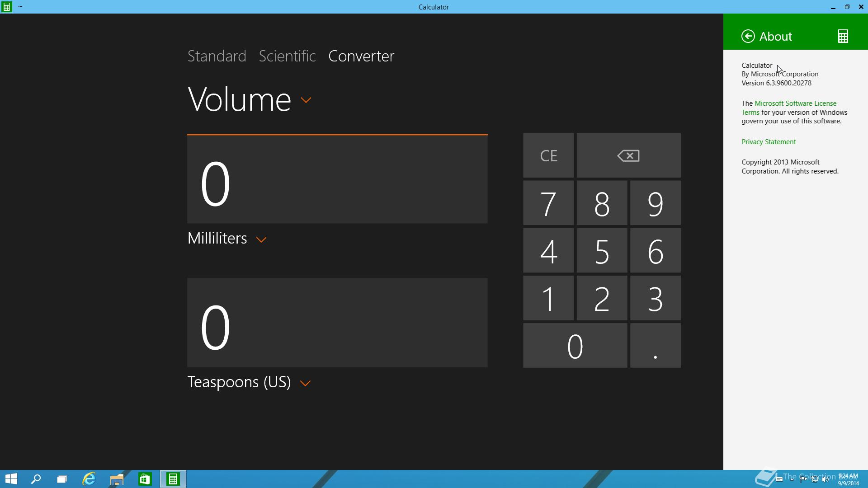Tap the number 3 key
The height and width of the screenshot is (488, 868).
[656, 298]
